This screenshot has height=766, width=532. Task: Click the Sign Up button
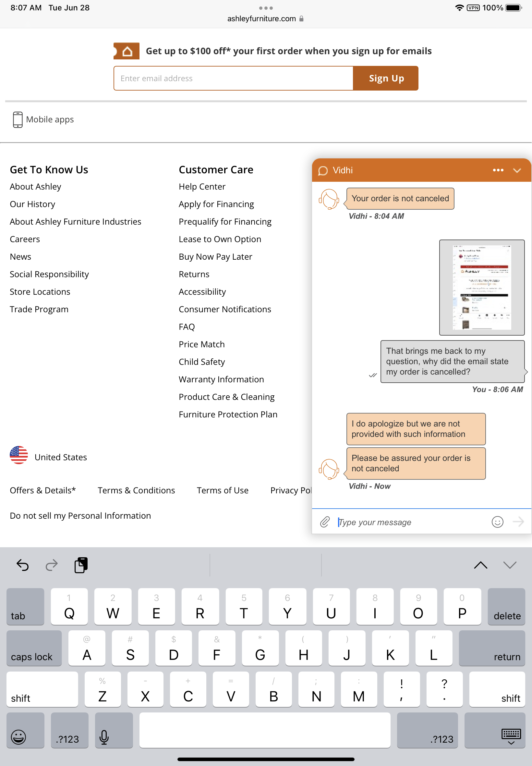[386, 78]
